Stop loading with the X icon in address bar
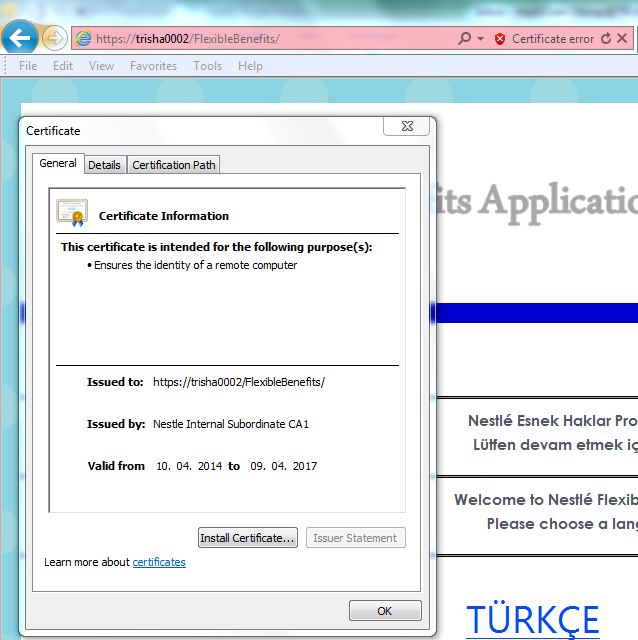Viewport: 638px width, 640px height. point(622,38)
